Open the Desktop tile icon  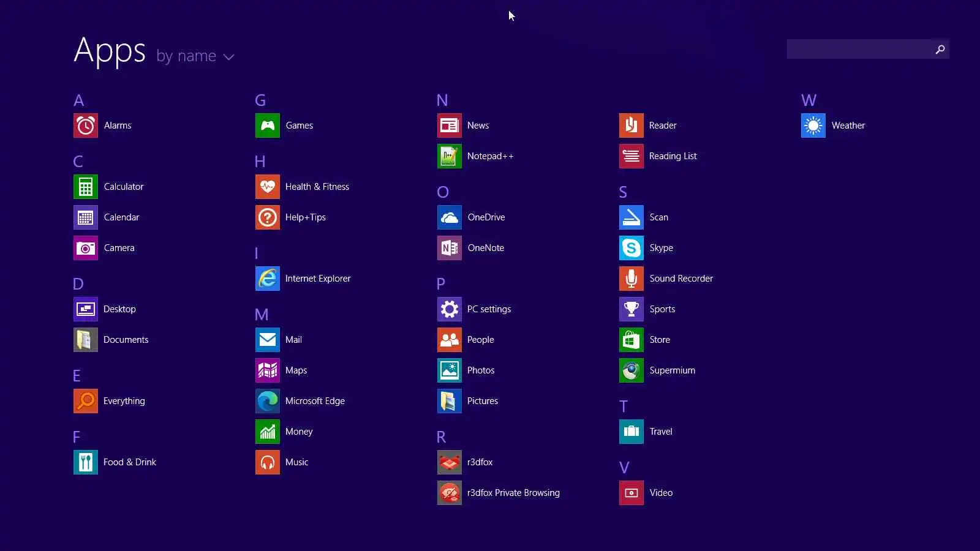tap(86, 309)
